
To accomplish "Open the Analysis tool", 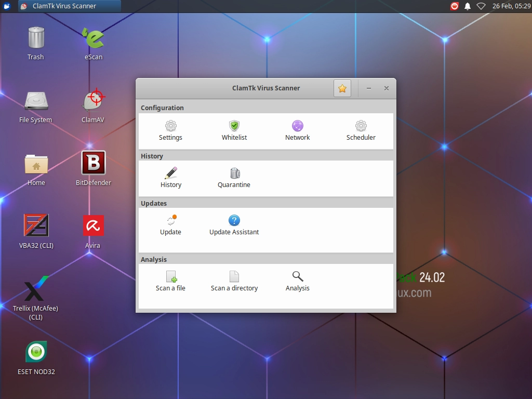I will pos(297,281).
